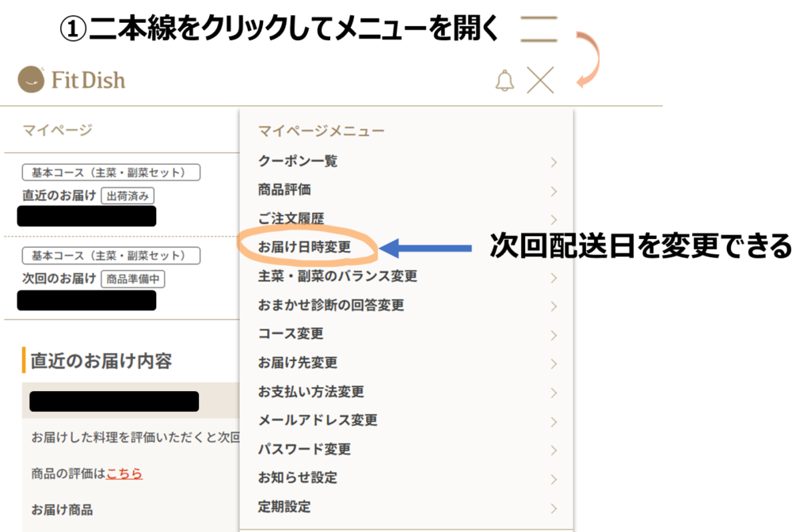Open 主菜・副菜のバランス変更
Viewport: 811px width, 532px height.
point(337,276)
